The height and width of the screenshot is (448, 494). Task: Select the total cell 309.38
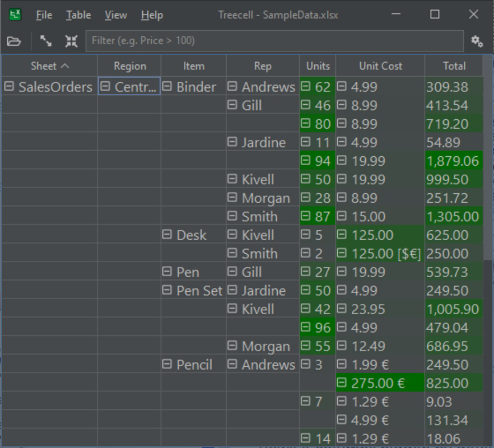coord(454,87)
